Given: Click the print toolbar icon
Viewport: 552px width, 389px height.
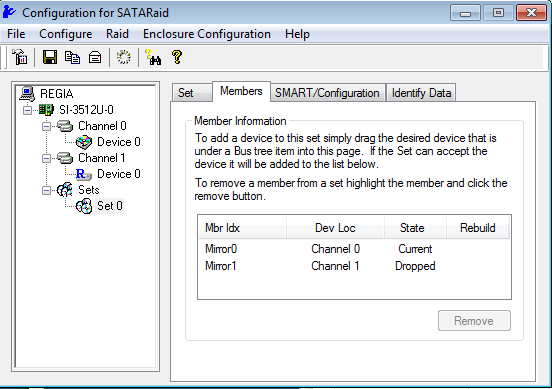Looking at the screenshot, I should (95, 57).
